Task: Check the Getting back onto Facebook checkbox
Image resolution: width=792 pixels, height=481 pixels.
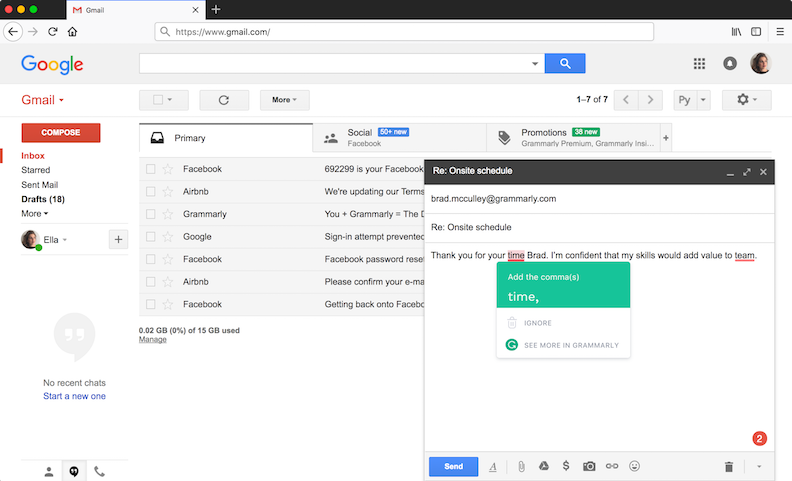Action: [151, 304]
